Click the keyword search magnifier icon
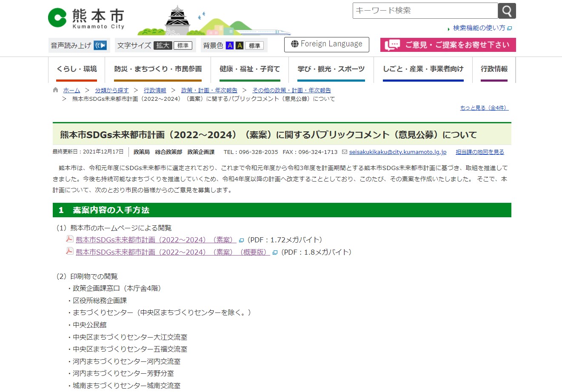The height and width of the screenshot is (392, 562). (x=507, y=11)
